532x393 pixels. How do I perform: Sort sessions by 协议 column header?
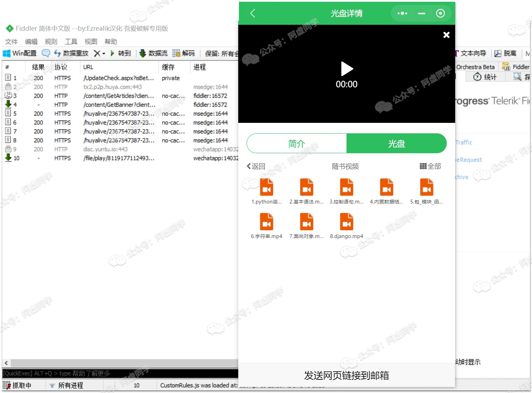tap(61, 67)
